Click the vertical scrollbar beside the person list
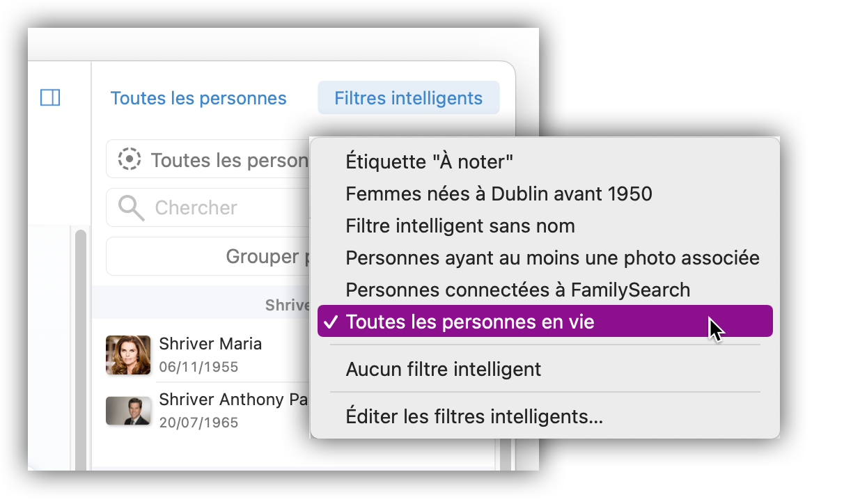The width and height of the screenshot is (844, 504). tap(81, 348)
